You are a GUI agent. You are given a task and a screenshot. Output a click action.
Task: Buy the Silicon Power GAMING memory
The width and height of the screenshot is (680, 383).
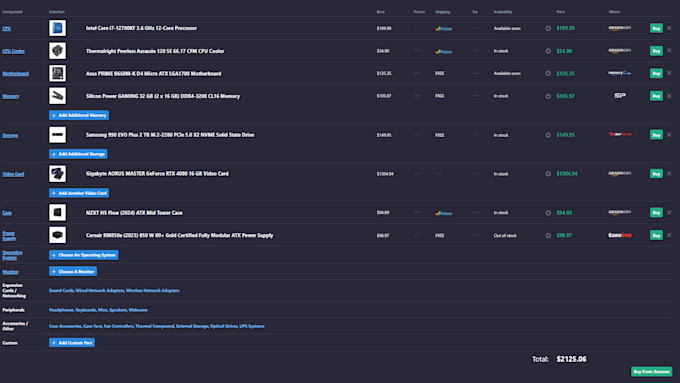656,96
